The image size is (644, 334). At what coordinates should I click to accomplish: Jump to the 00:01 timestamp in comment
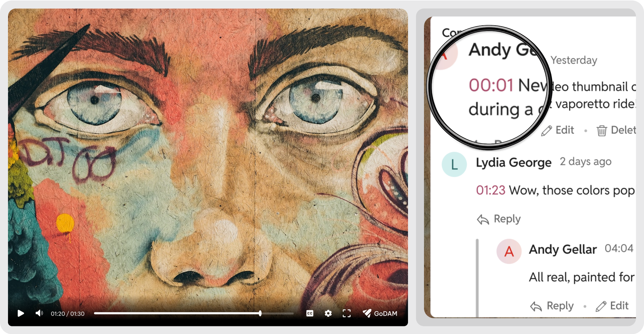click(491, 85)
